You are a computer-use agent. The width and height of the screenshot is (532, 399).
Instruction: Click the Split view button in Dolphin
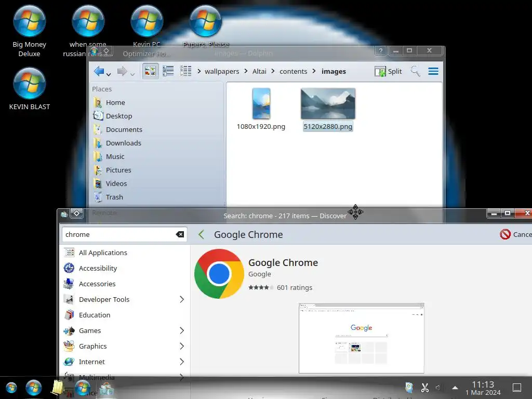[x=388, y=71]
